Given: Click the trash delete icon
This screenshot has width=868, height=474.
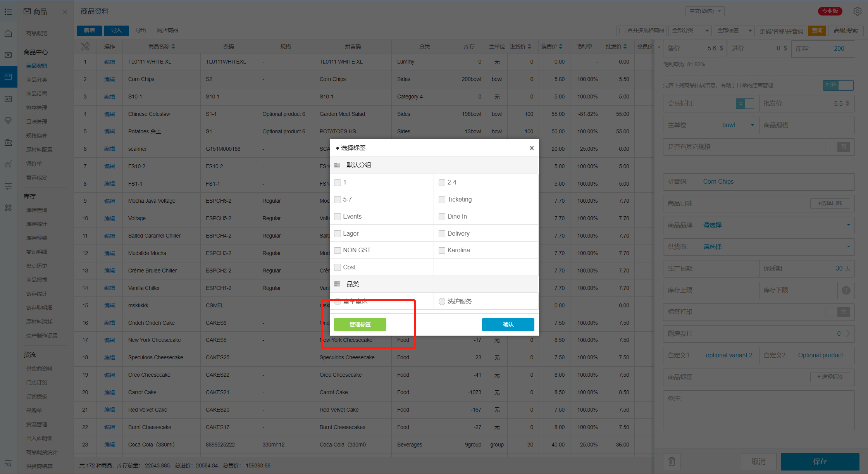Looking at the screenshot, I should [672, 461].
